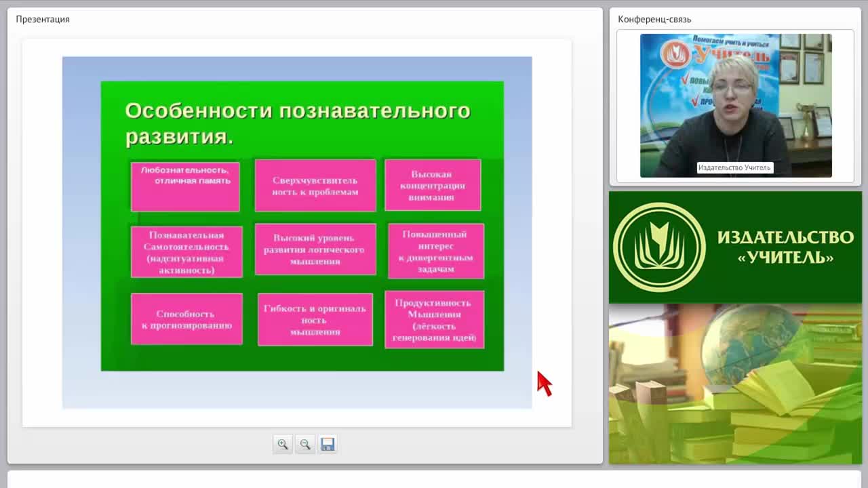Select the box Любознательность, отличная память
The width and height of the screenshot is (868, 488).
pyautogui.click(x=185, y=186)
